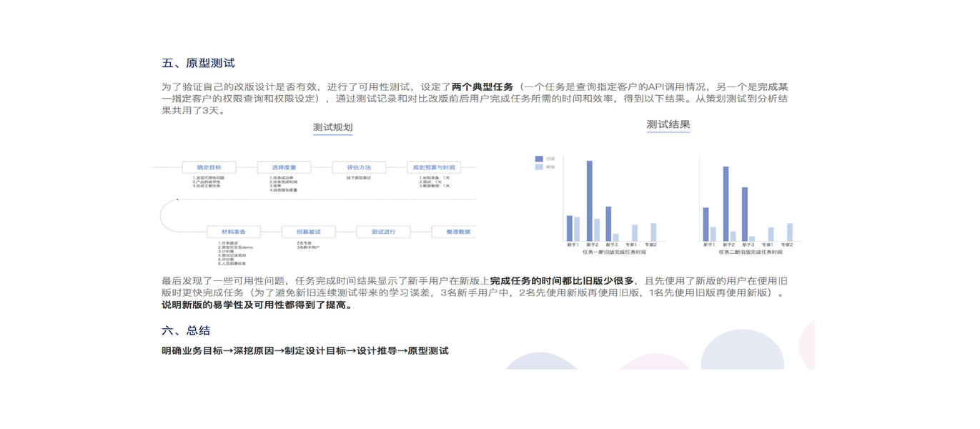
Task: Select the 材料准备 flowchart box
Action: pyautogui.click(x=234, y=232)
